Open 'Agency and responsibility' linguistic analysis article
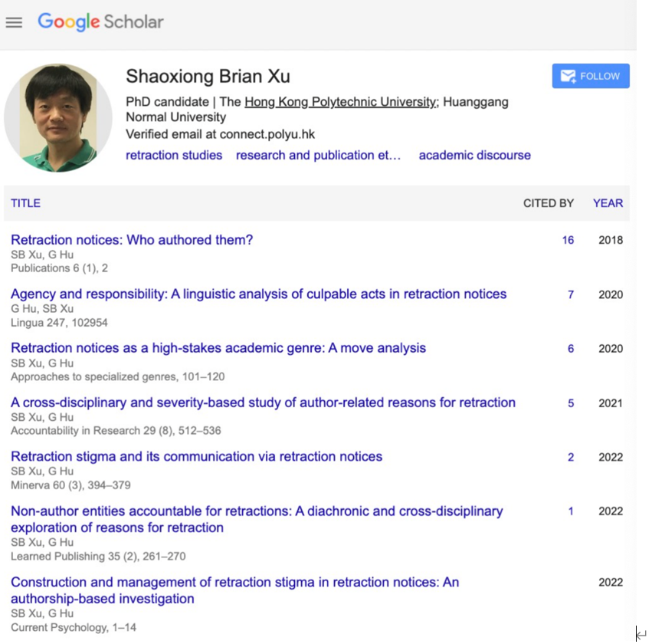652x644 pixels. [x=258, y=294]
